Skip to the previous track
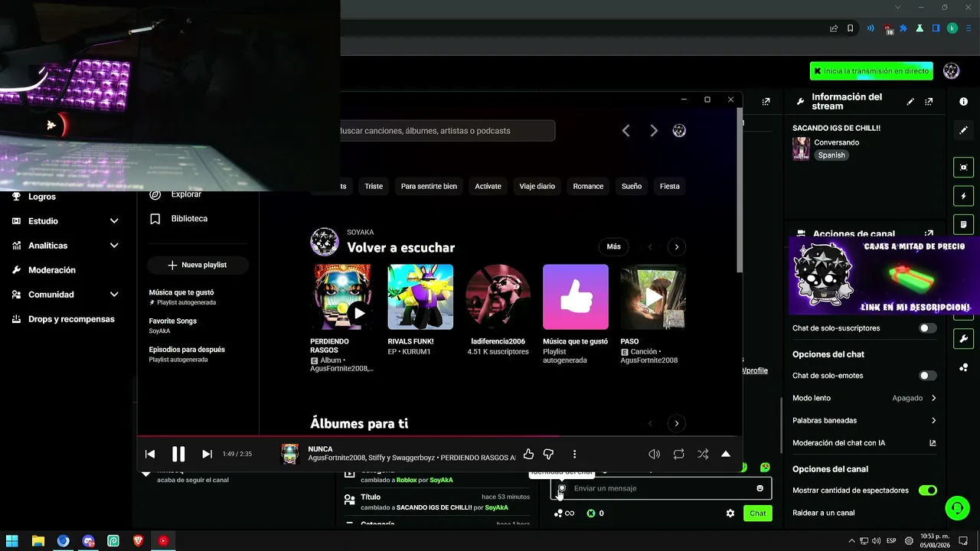980x551 pixels. click(x=150, y=454)
